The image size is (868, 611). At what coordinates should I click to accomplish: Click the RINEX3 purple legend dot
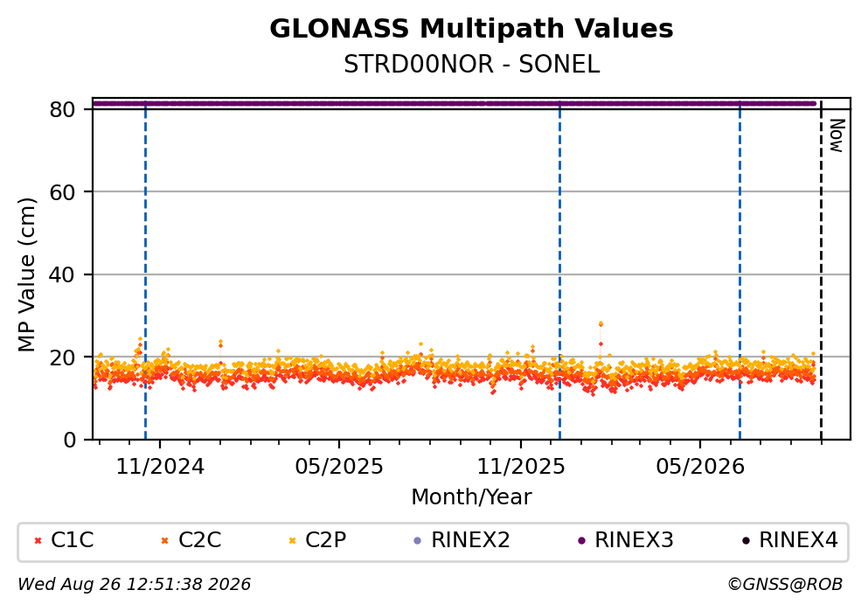point(581,540)
